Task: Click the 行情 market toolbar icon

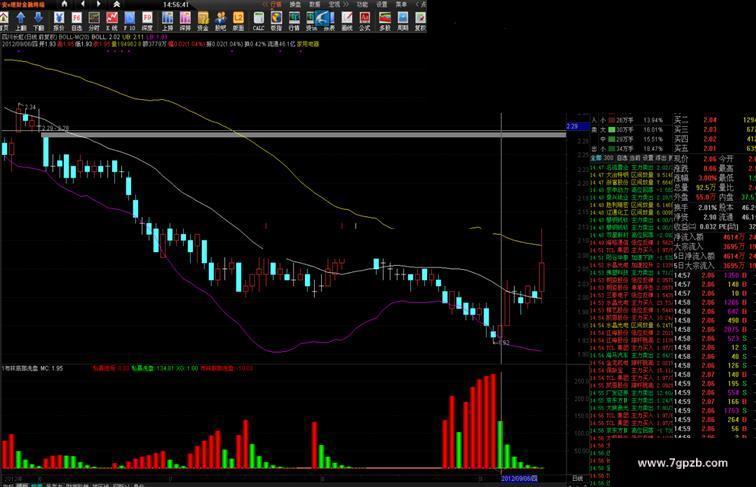Action: (x=294, y=21)
